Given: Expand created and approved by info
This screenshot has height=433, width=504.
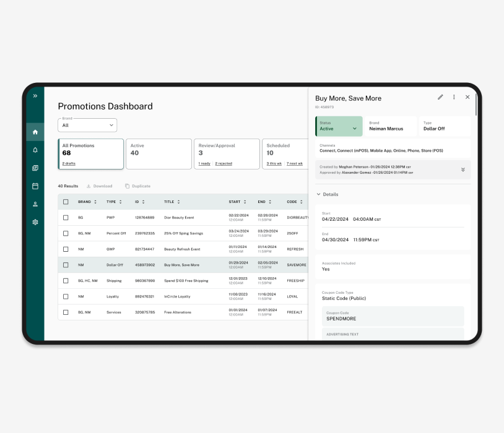Looking at the screenshot, I should tap(463, 169).
